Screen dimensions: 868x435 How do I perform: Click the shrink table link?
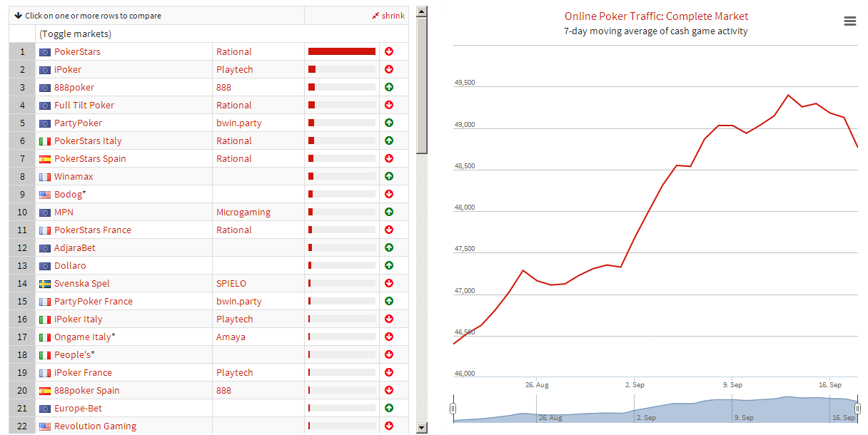point(388,16)
